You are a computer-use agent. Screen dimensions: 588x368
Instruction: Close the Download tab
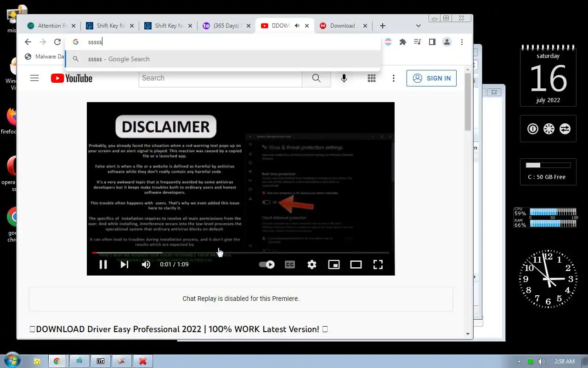(x=365, y=26)
